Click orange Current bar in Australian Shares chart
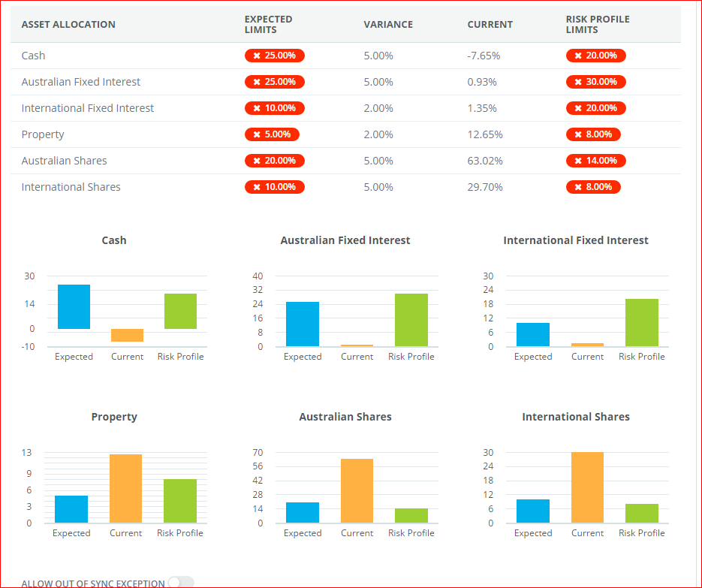This screenshot has width=702, height=588. pyautogui.click(x=357, y=490)
